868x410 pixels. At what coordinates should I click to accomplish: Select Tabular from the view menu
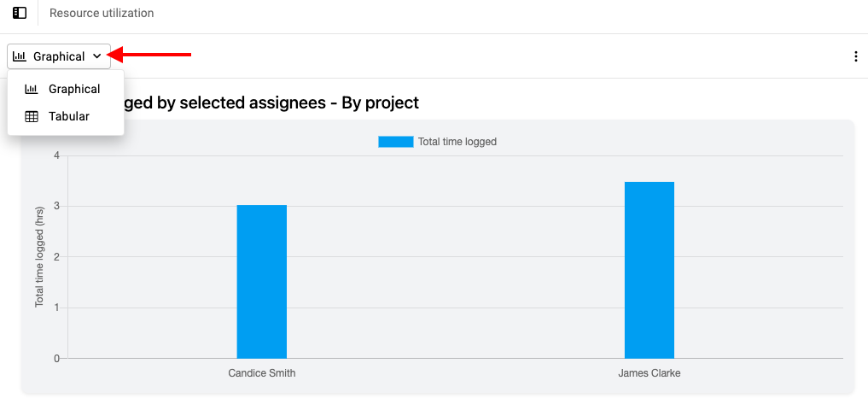pyautogui.click(x=66, y=117)
